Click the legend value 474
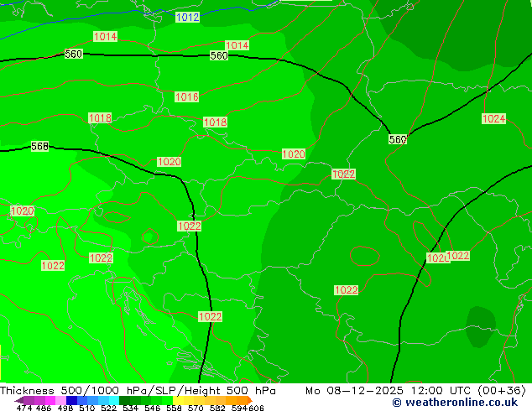 point(24,408)
